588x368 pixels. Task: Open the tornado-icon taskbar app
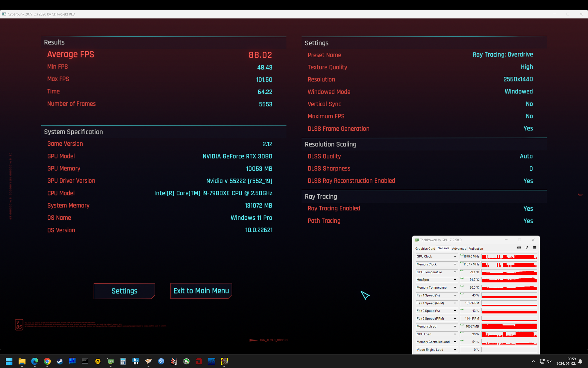[148, 361]
